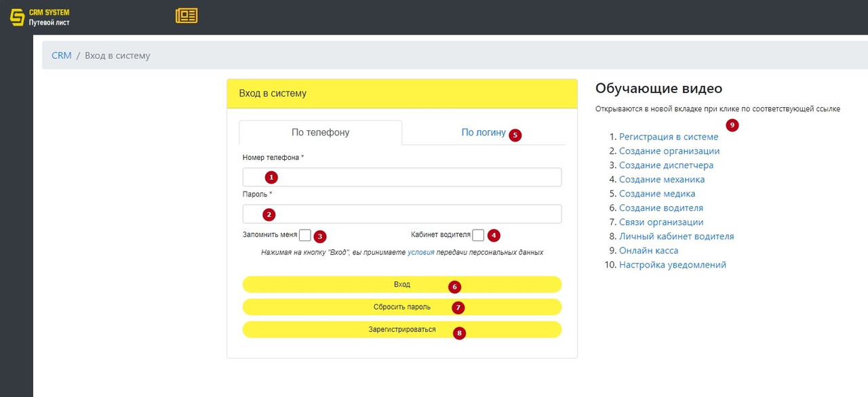This screenshot has width=868, height=397.
Task: Focus the "Номер телефона" input field
Action: [x=402, y=177]
